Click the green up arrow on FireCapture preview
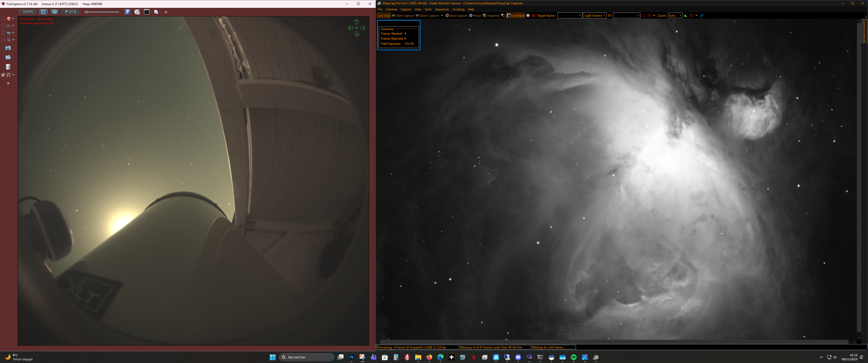 point(356,22)
